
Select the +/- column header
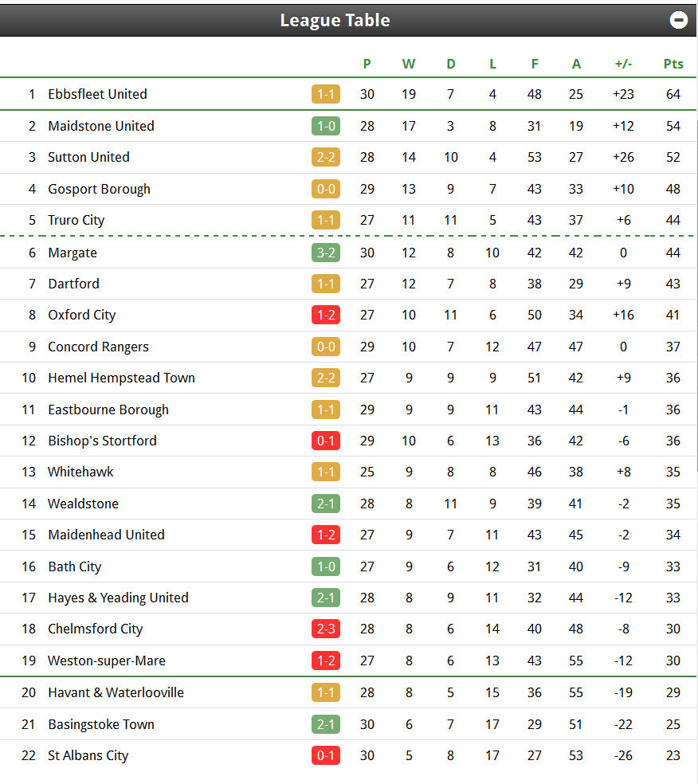[x=624, y=64]
